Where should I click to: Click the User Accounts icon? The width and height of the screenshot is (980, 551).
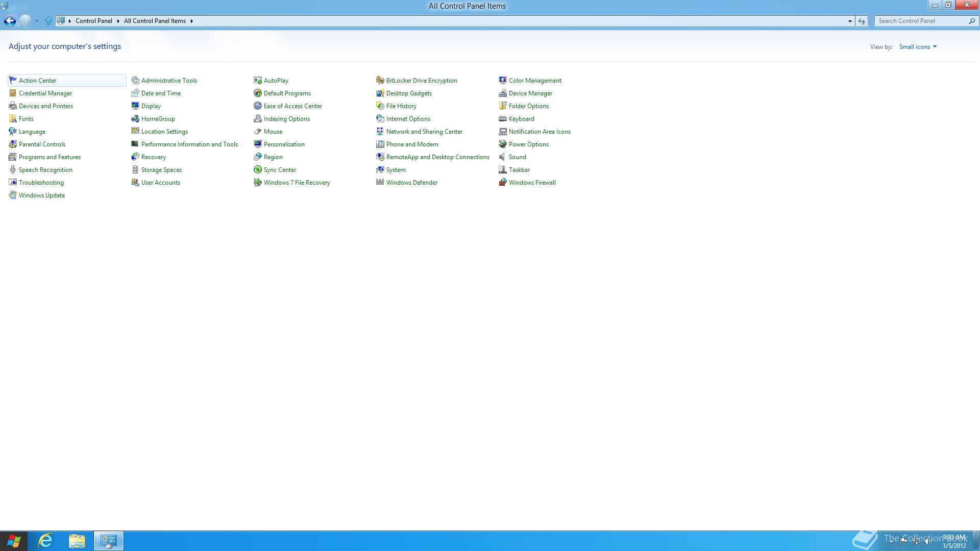(135, 182)
